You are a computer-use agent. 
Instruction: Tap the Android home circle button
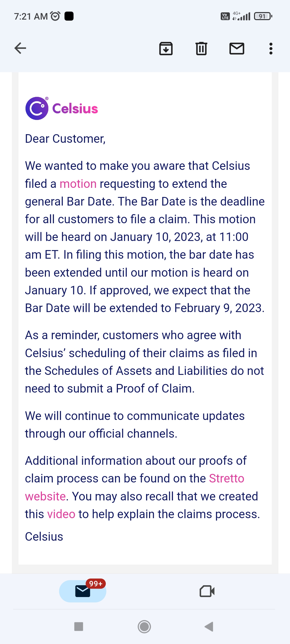coord(144,627)
